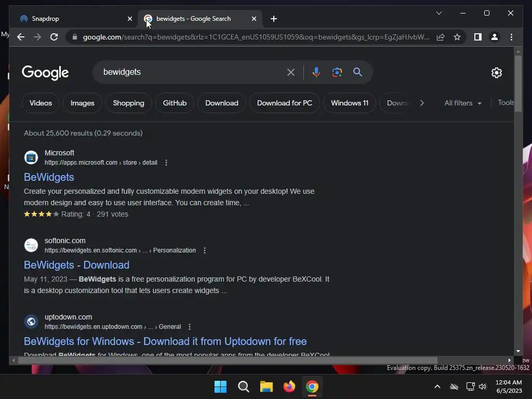532x399 pixels.
Task: Click the address bar URL
Action: 256,37
